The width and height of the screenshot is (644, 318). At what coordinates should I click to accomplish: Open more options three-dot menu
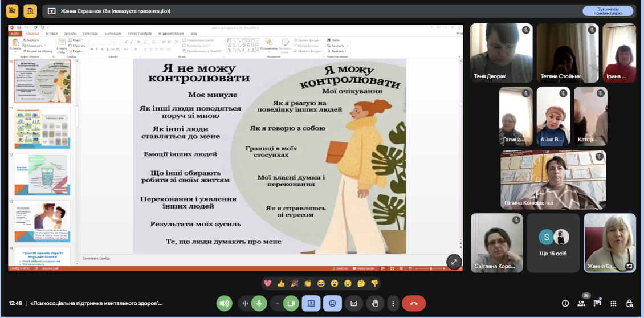coord(393,304)
